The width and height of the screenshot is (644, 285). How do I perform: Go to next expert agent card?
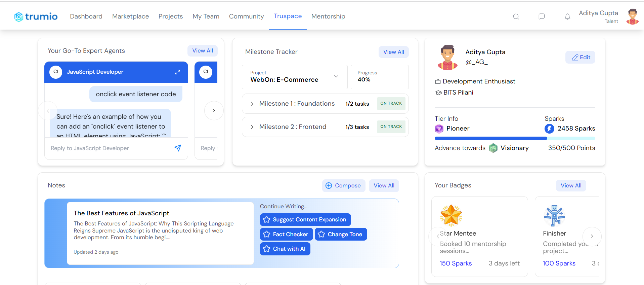coord(214,110)
